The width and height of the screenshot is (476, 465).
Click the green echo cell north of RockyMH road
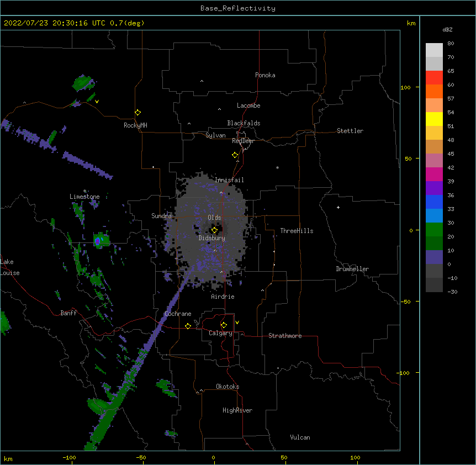[x=82, y=83]
